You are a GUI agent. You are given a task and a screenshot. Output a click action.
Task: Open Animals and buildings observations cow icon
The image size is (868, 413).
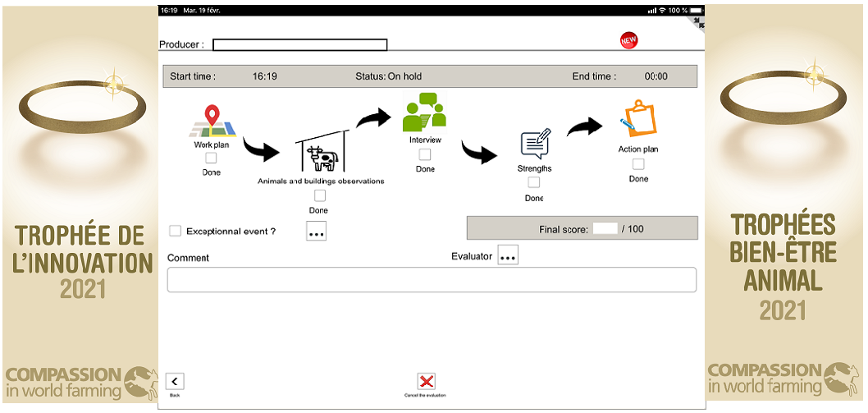[323, 152]
